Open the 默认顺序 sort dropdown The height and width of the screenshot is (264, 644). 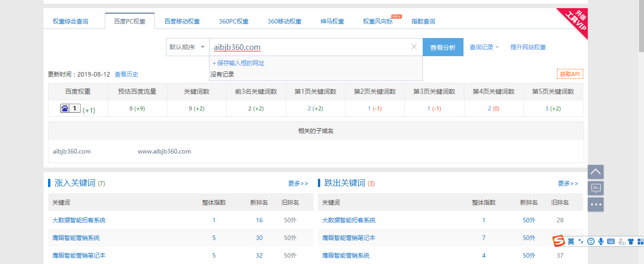[x=187, y=47]
